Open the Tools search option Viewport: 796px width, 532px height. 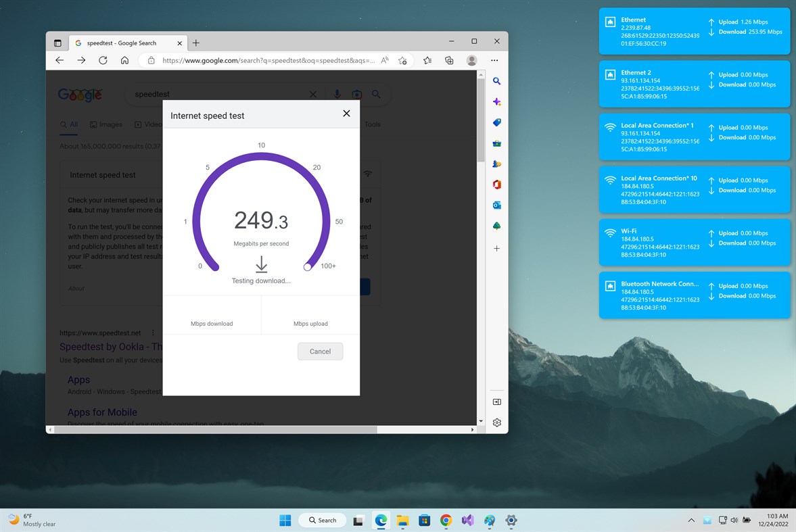[373, 124]
